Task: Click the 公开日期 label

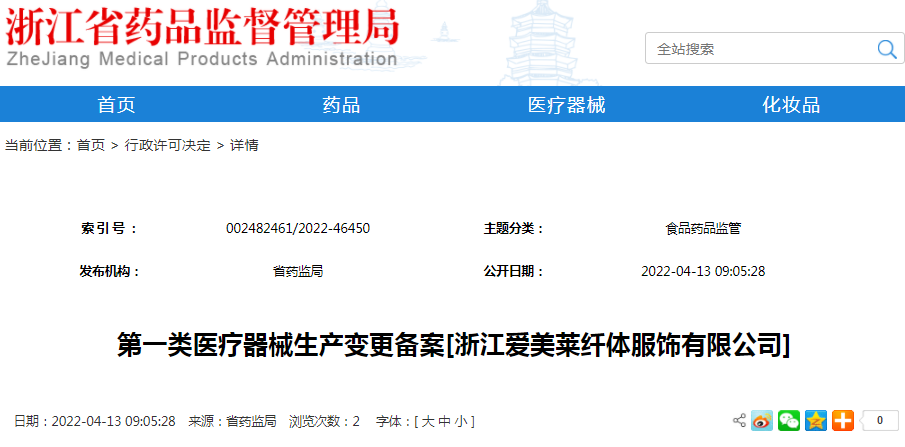Action: pyautogui.click(x=514, y=271)
